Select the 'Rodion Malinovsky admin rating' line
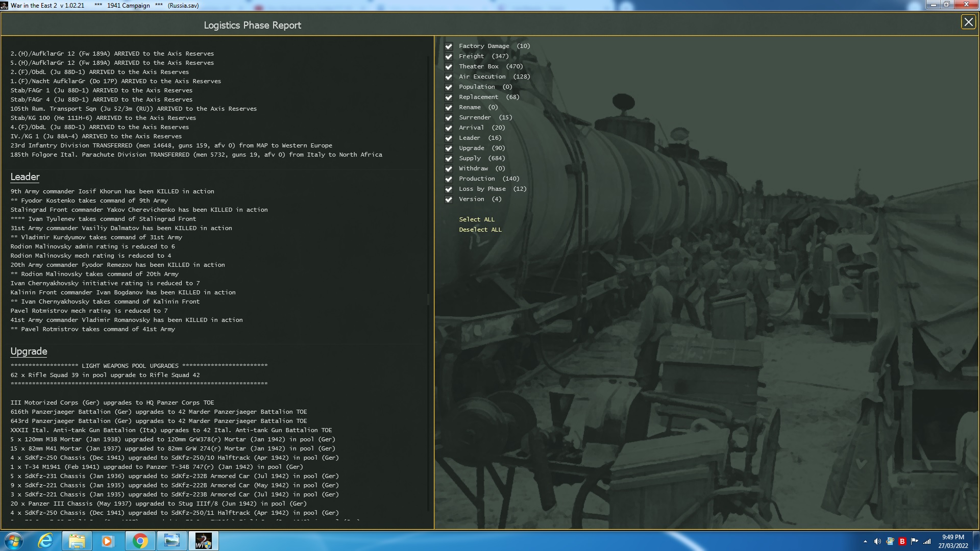 [93, 246]
